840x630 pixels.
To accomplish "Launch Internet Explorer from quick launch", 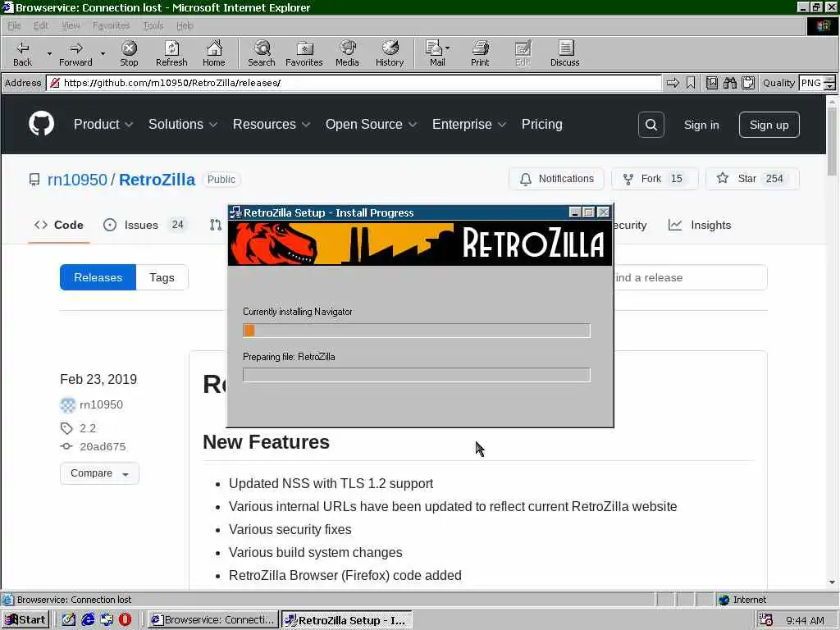I will click(88, 619).
